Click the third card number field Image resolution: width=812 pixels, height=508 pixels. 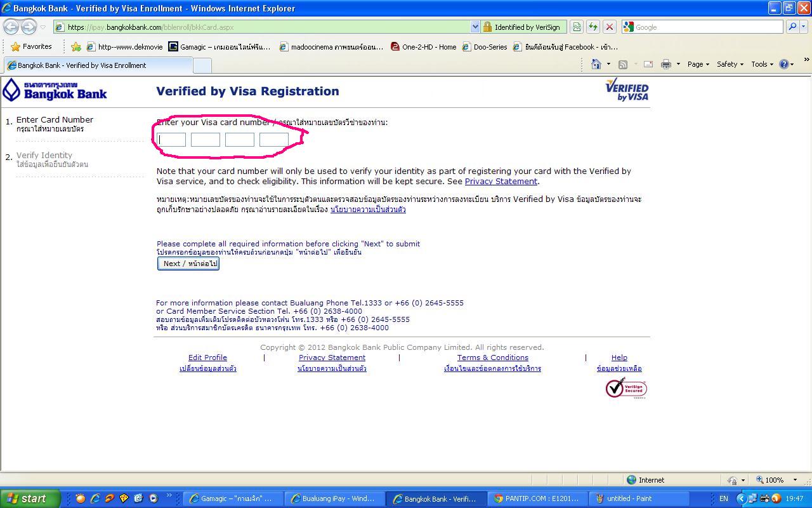pos(240,140)
